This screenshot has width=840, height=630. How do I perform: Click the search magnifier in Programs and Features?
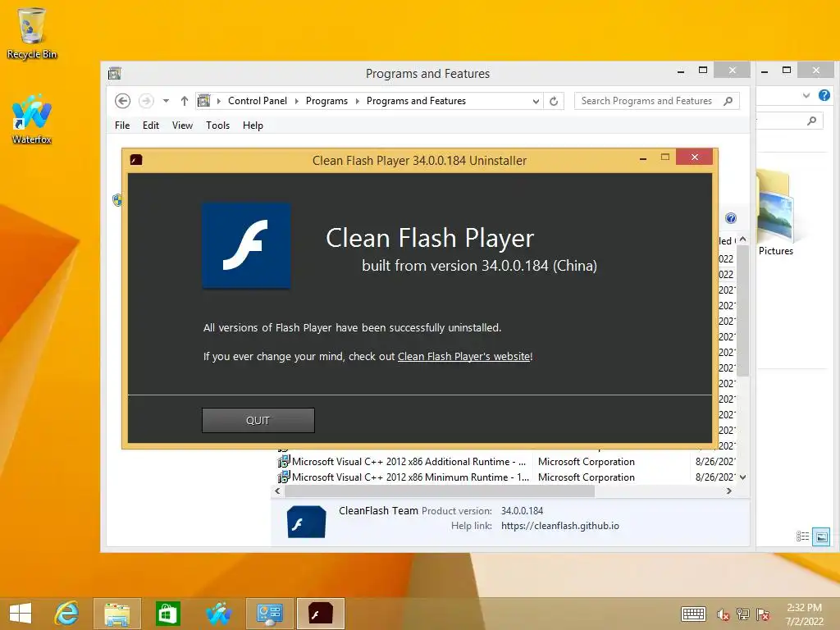pyautogui.click(x=728, y=101)
